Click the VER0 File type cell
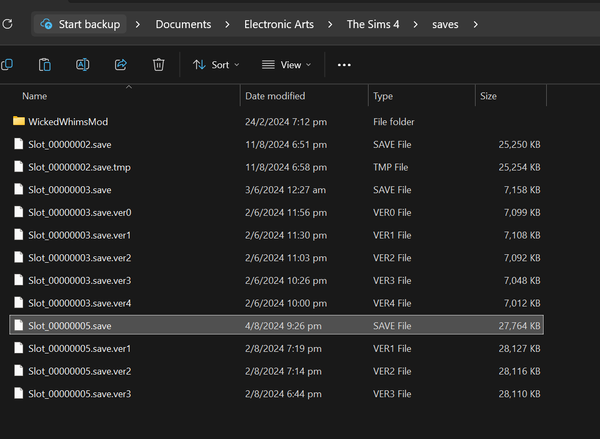The height and width of the screenshot is (439, 600). point(392,212)
